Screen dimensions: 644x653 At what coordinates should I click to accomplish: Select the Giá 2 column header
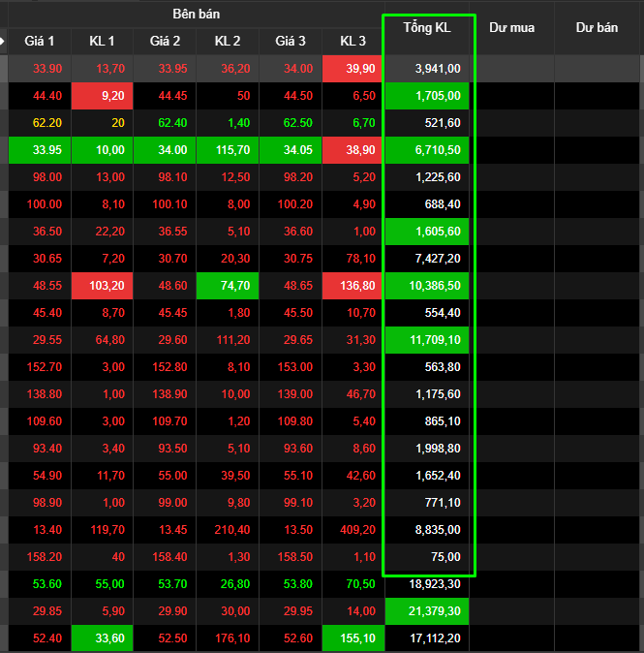pyautogui.click(x=165, y=42)
